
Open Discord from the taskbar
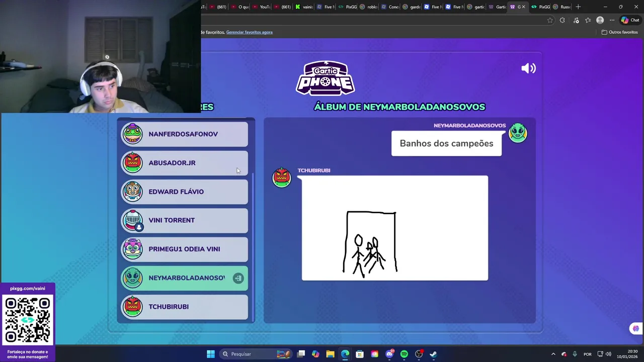coord(389,354)
